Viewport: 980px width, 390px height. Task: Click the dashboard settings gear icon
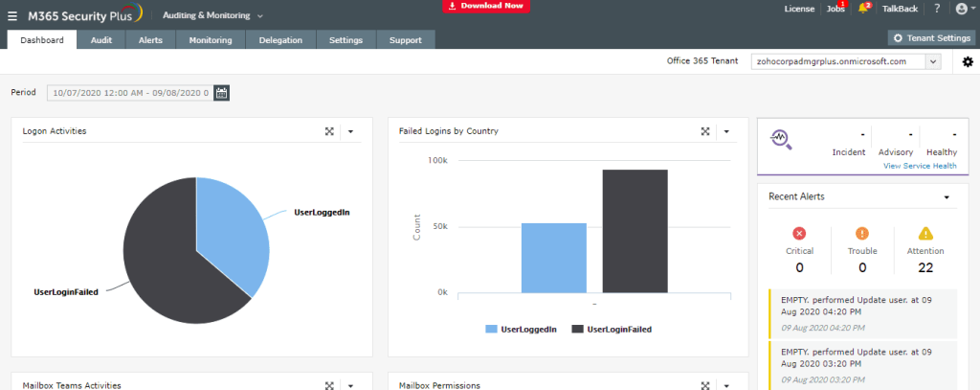[x=968, y=61]
